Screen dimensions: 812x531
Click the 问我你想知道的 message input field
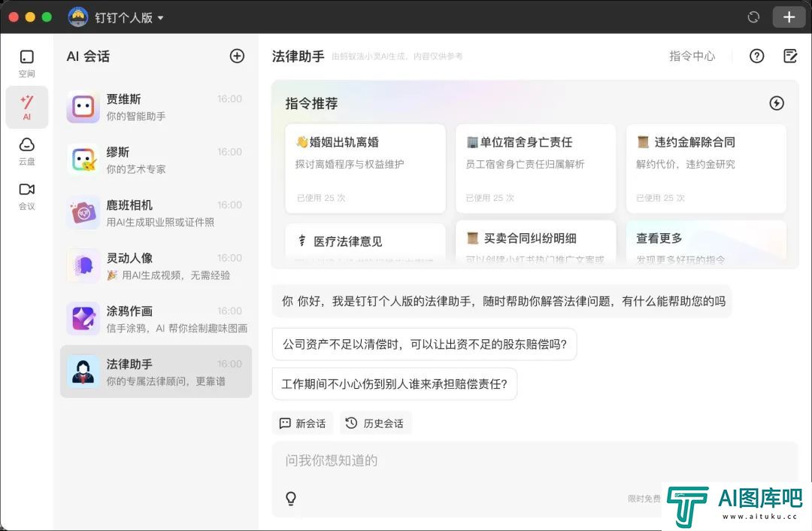[x=535, y=479]
